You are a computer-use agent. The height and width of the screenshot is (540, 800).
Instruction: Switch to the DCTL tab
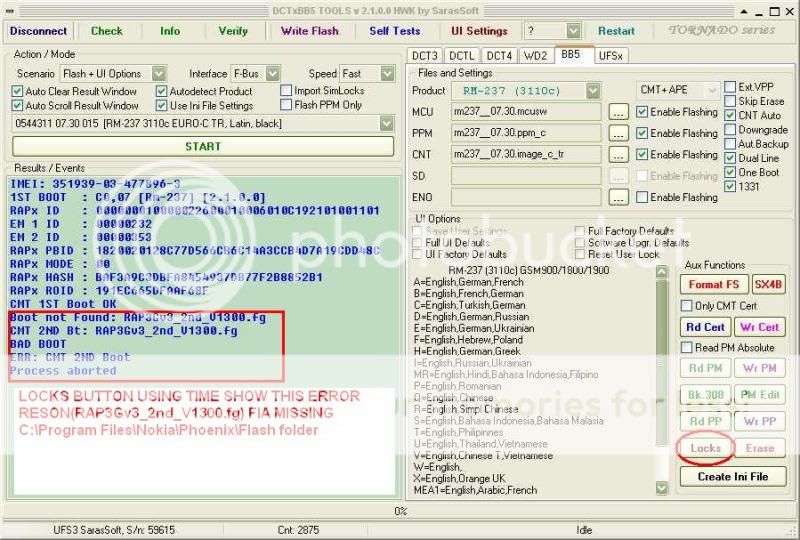pyautogui.click(x=462, y=56)
